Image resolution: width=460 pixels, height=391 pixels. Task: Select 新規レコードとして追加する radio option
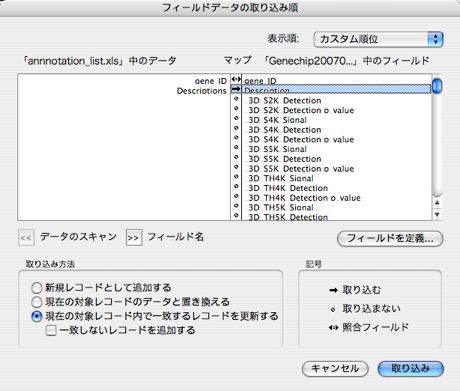coord(36,287)
